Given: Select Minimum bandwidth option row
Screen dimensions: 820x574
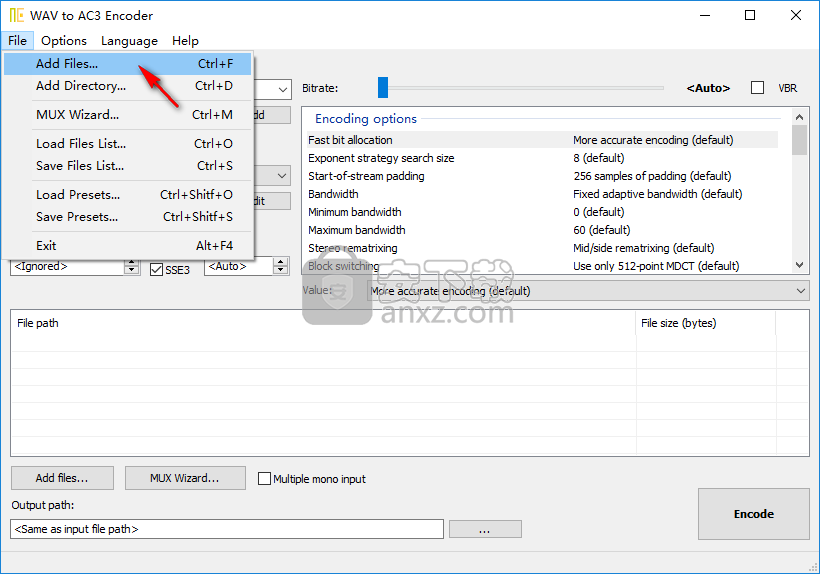Looking at the screenshot, I should pos(542,212).
